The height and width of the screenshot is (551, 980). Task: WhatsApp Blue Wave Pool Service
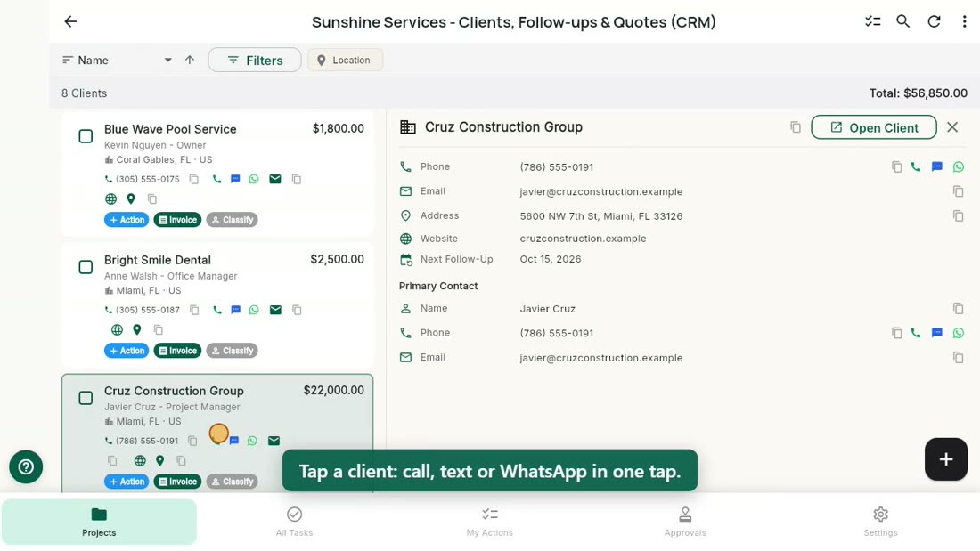tap(254, 179)
